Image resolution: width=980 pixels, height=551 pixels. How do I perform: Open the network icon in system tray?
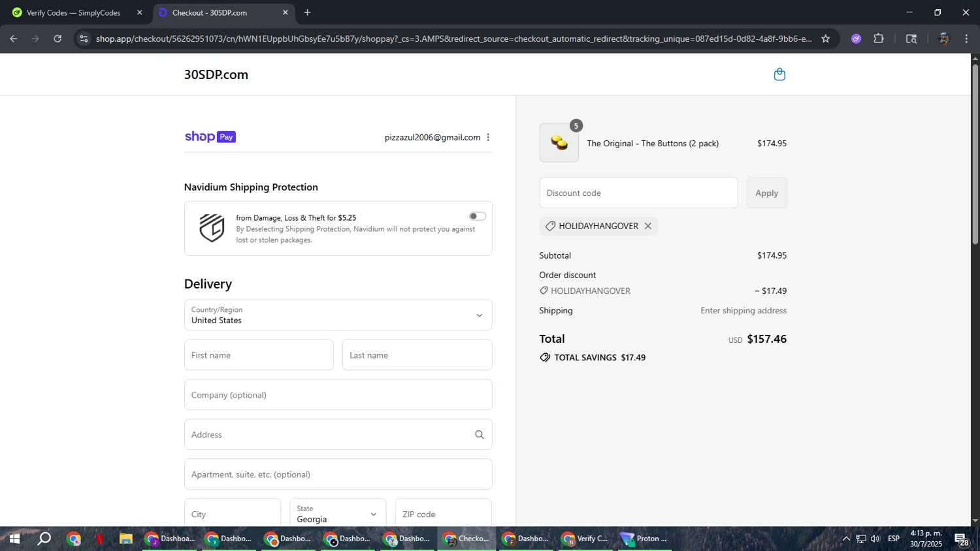pos(861,539)
